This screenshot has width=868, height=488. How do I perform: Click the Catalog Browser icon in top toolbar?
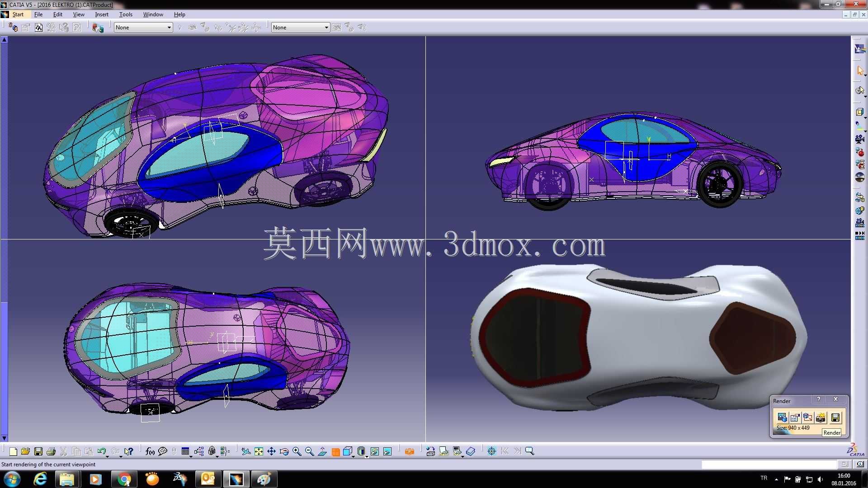click(x=98, y=28)
